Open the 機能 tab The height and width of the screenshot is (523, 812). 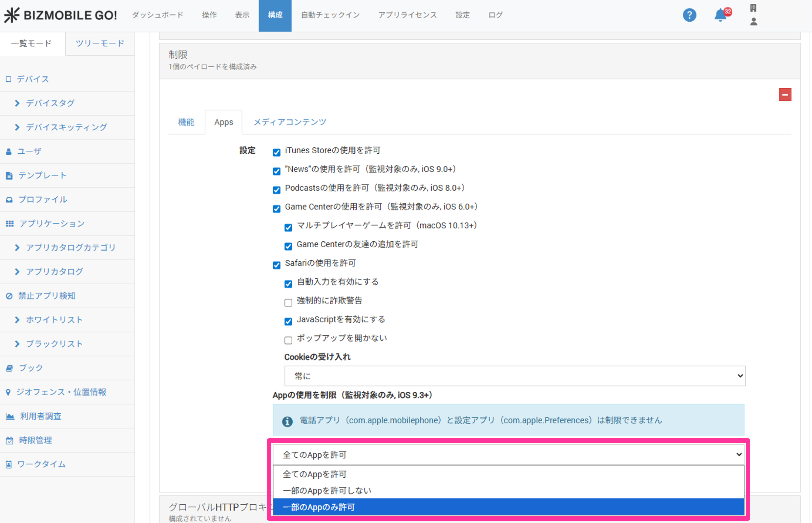click(186, 122)
